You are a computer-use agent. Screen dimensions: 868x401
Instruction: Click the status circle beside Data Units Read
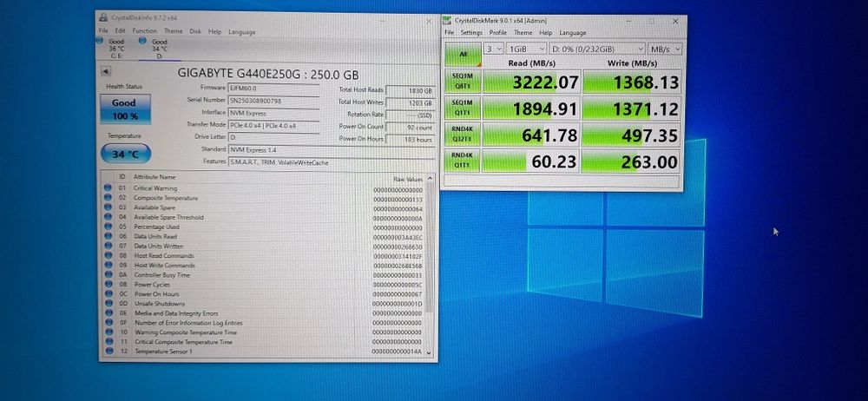[x=108, y=236]
